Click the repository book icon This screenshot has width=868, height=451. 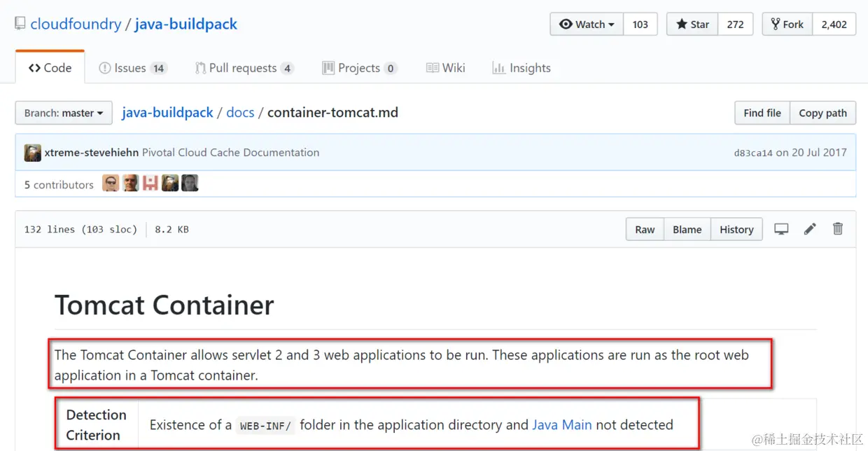click(21, 25)
